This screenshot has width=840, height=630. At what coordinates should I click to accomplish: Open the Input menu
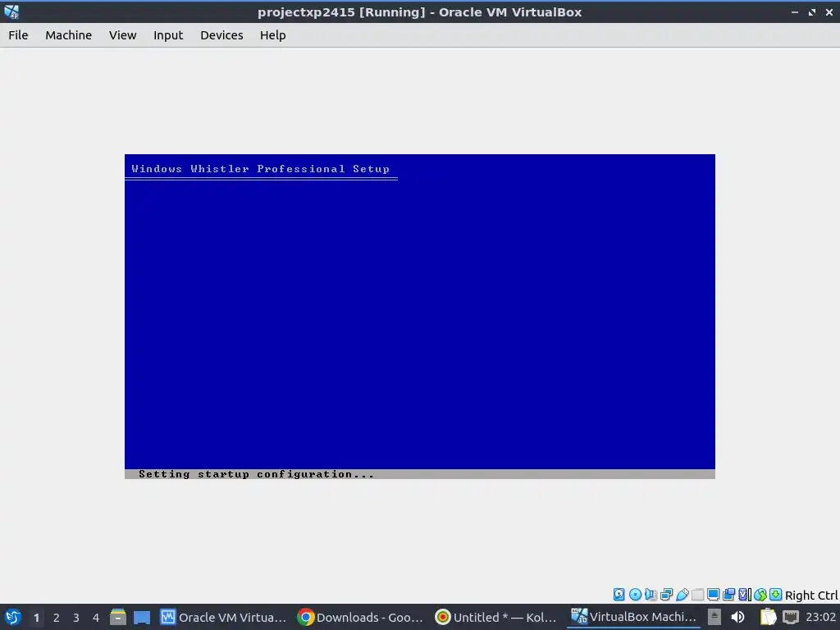click(x=168, y=35)
